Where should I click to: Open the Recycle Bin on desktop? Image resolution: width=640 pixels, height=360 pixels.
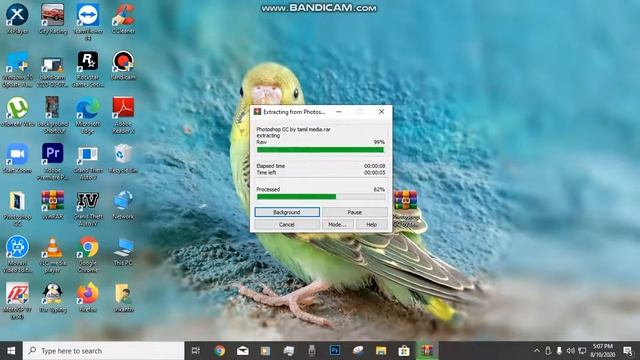123,159
